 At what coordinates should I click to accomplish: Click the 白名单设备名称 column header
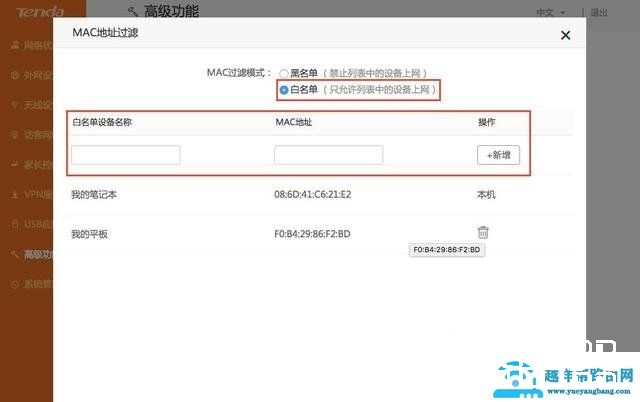click(x=102, y=122)
